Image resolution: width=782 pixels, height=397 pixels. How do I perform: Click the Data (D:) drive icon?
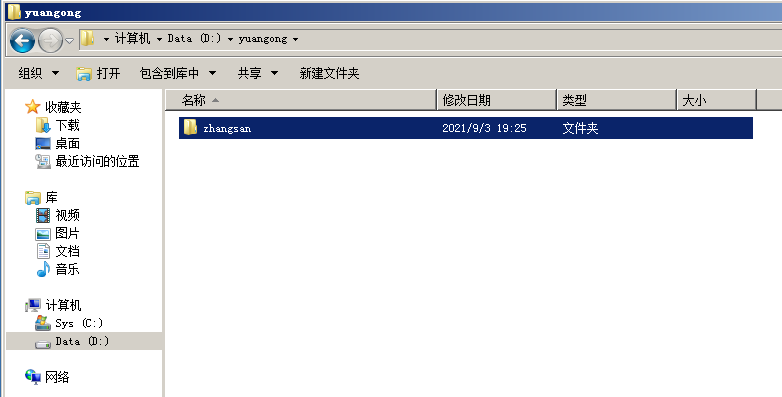[x=43, y=343]
